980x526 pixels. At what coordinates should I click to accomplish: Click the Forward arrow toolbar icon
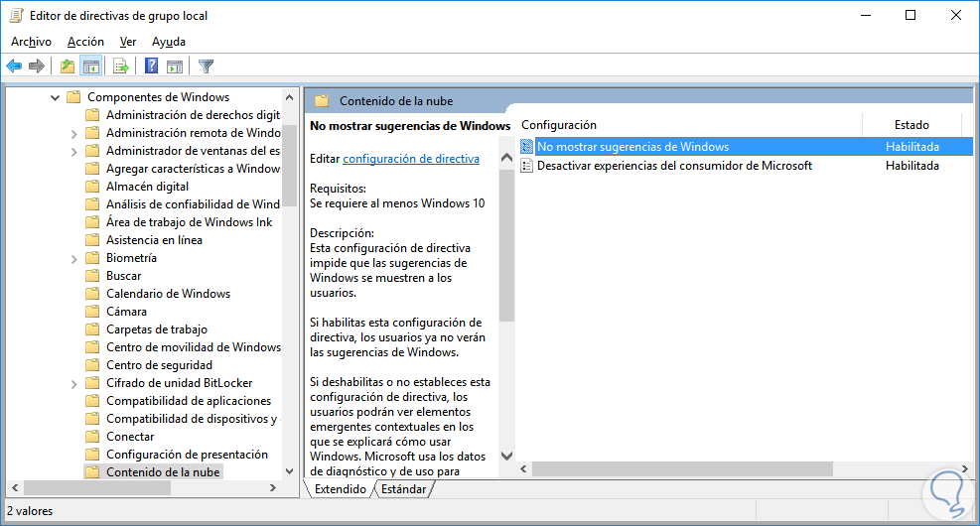pos(37,66)
